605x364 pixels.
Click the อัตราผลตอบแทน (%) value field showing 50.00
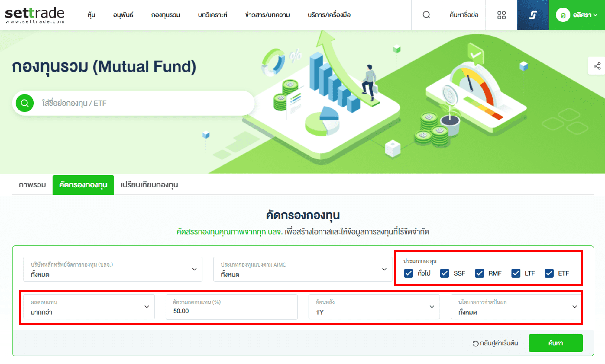coord(231,307)
